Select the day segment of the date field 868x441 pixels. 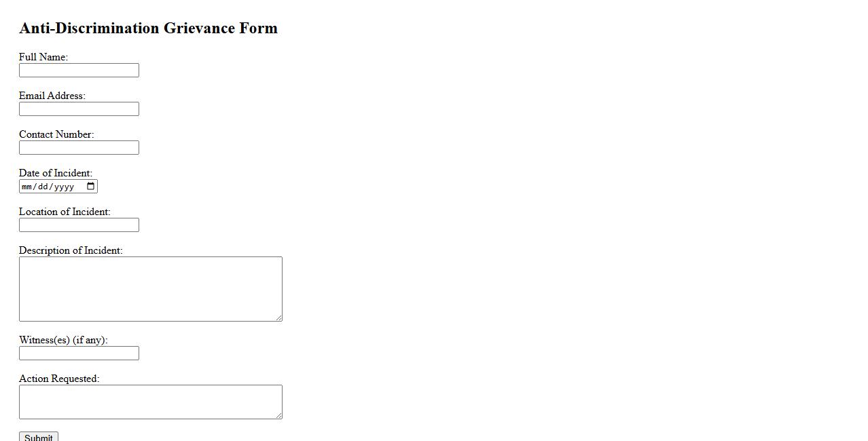click(x=43, y=187)
